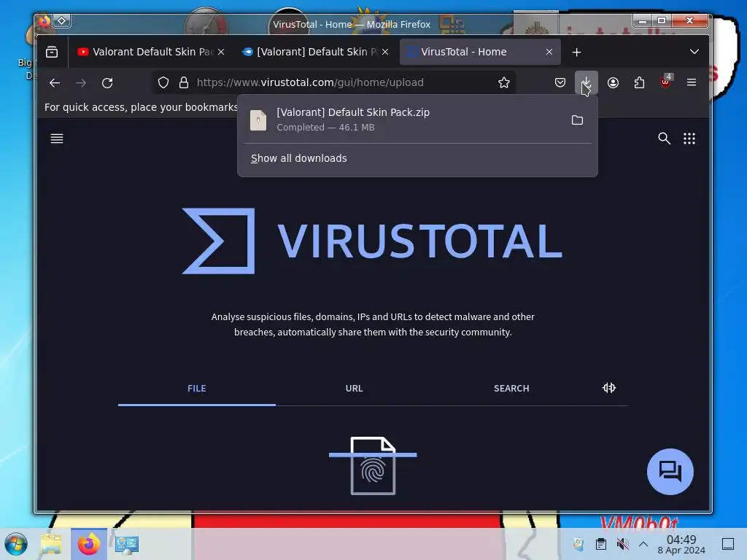Click the window menu icon in title bar
The image size is (747, 560).
coord(62,20)
